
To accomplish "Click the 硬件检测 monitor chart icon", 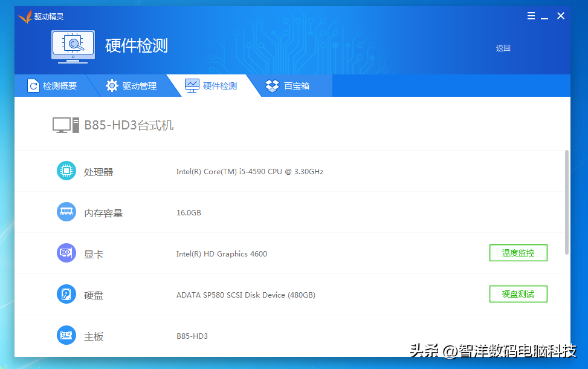I will pos(192,86).
